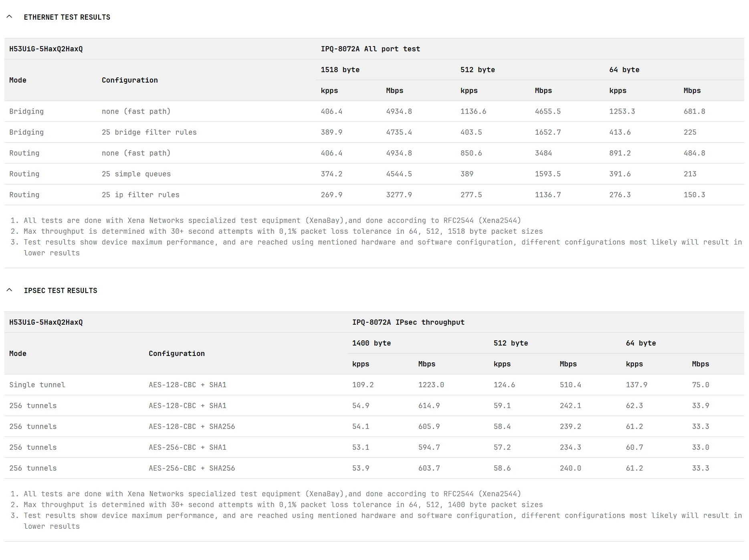Click the 891.2 kpps value
749x560 pixels.
620,153
